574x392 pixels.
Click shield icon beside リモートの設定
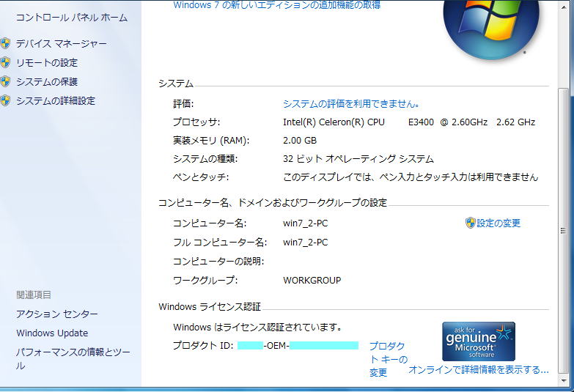[x=5, y=62]
